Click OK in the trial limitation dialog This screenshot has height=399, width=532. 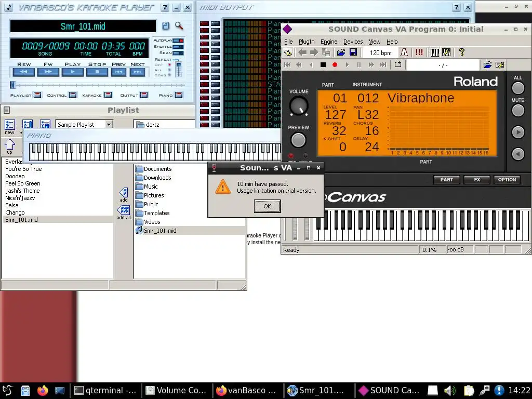pyautogui.click(x=268, y=206)
